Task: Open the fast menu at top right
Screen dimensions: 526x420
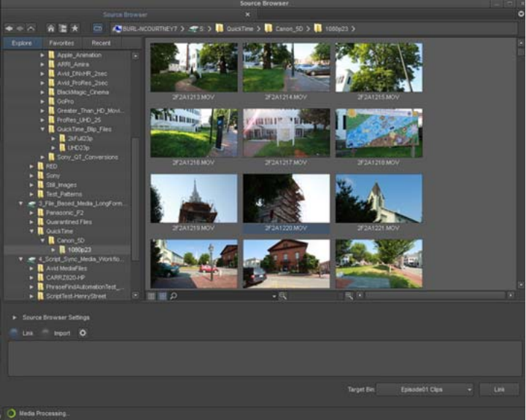Action: click(x=521, y=14)
